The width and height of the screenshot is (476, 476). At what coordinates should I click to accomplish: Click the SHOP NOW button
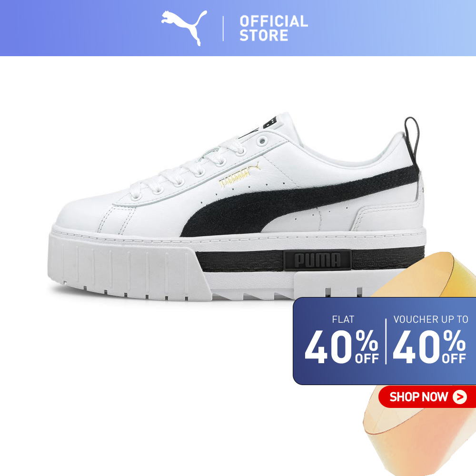[427, 397]
